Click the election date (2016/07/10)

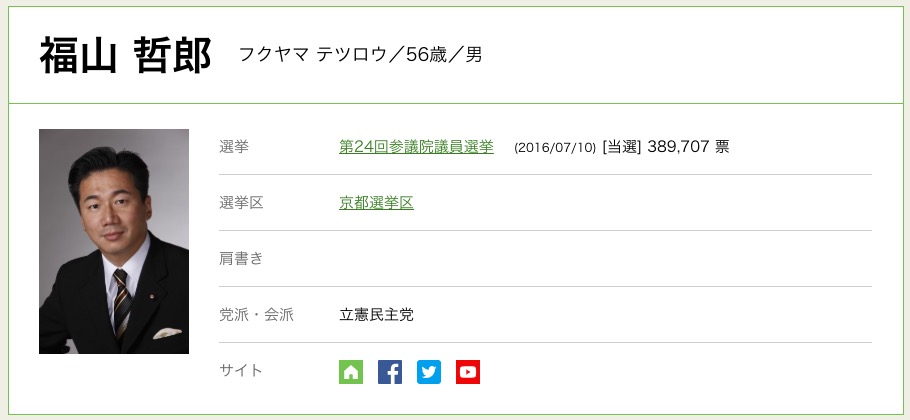555,148
